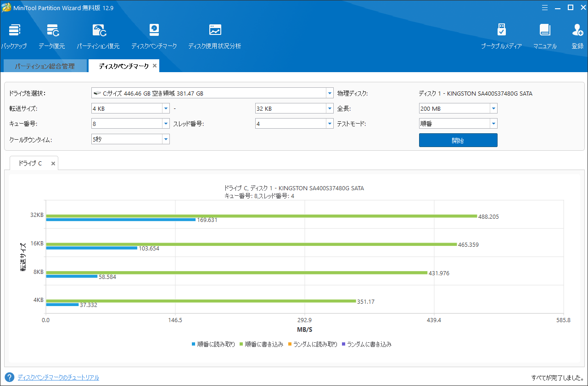Viewport: 588px width, 386px height.
Task: Switch to パーティション総合管理 tab
Action: [45, 66]
